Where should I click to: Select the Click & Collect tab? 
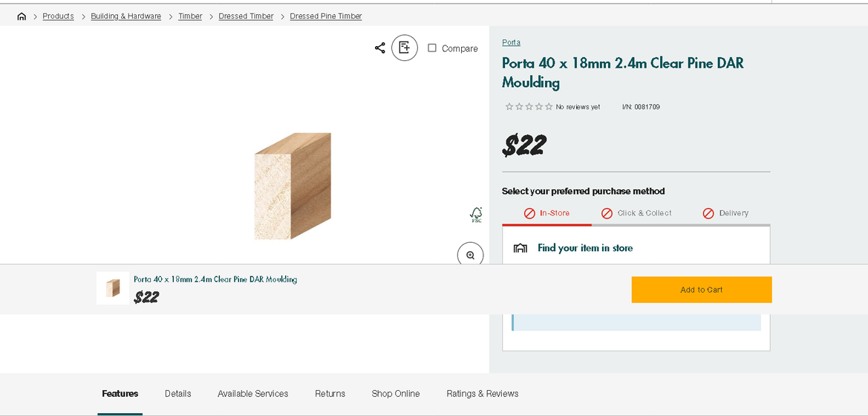pyautogui.click(x=636, y=213)
